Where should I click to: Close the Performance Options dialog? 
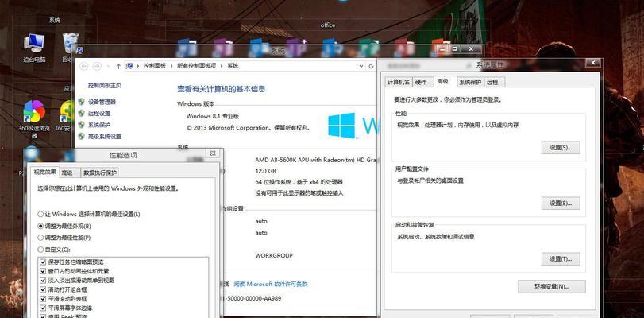pyautogui.click(x=213, y=153)
